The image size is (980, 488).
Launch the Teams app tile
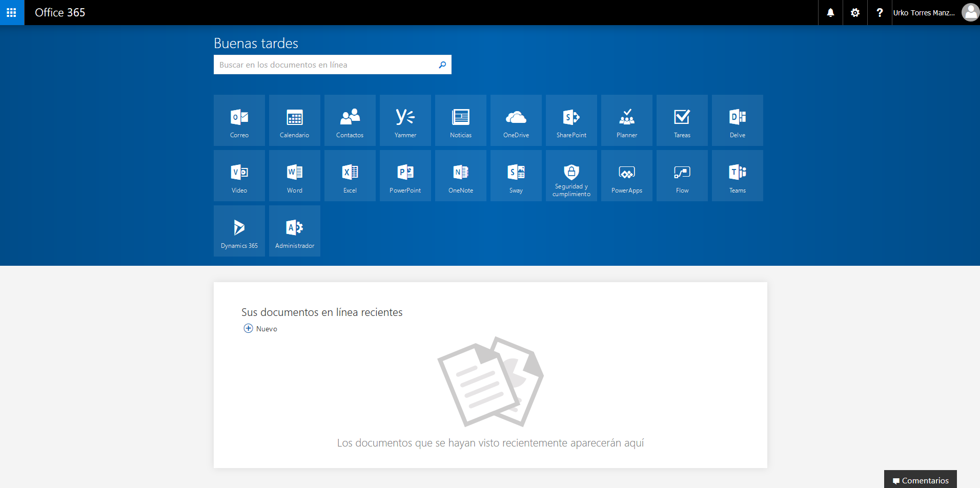(738, 176)
